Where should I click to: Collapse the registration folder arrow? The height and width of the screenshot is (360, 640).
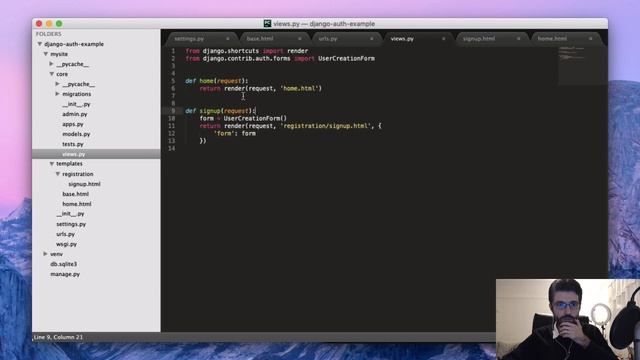coord(58,174)
